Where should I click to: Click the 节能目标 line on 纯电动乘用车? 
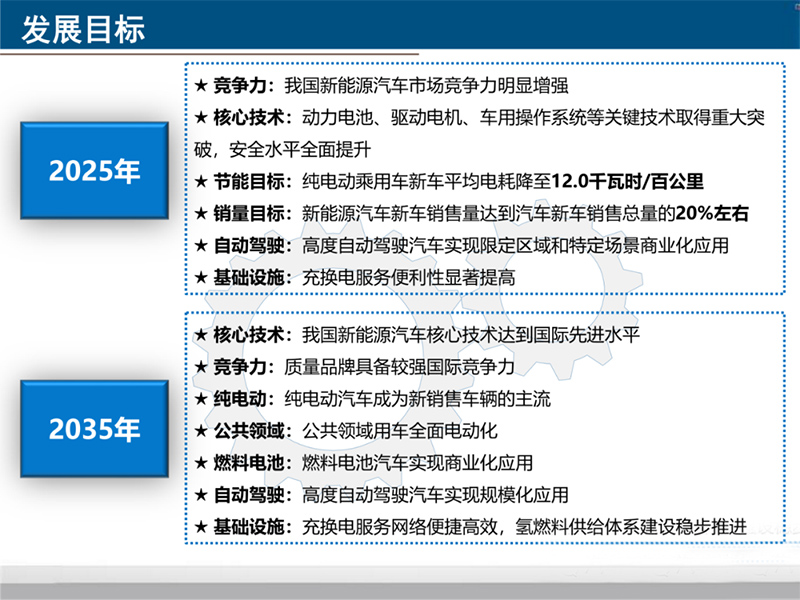449,182
